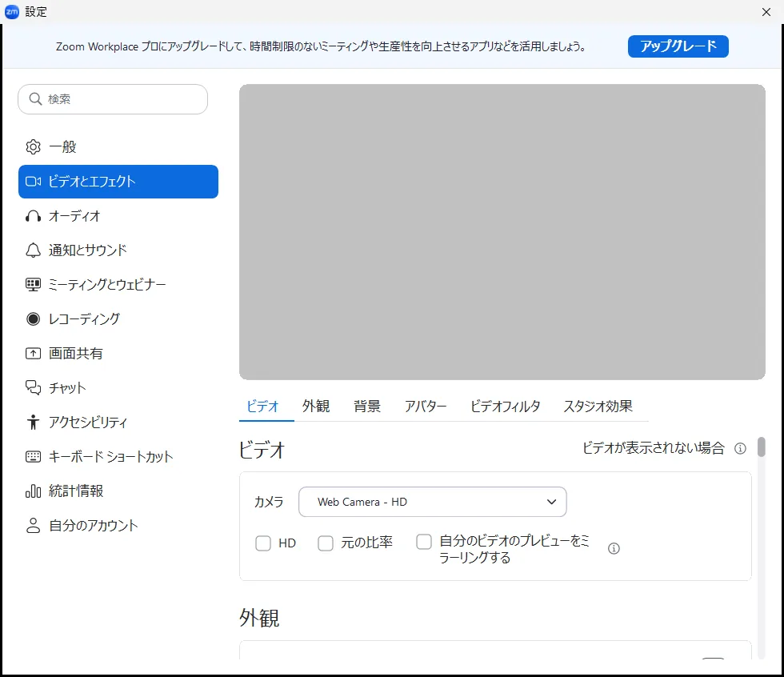
Task: Click the record icon beside レコーディング
Action: [33, 319]
